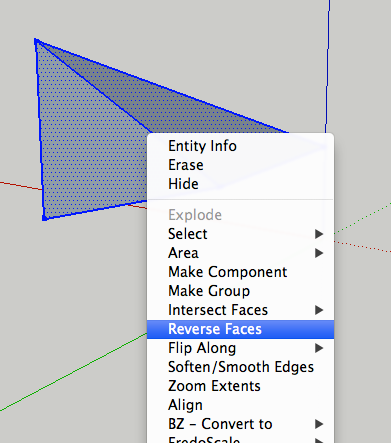Choose Make Group
Image resolution: width=391 pixels, height=443 pixels.
pos(240,291)
